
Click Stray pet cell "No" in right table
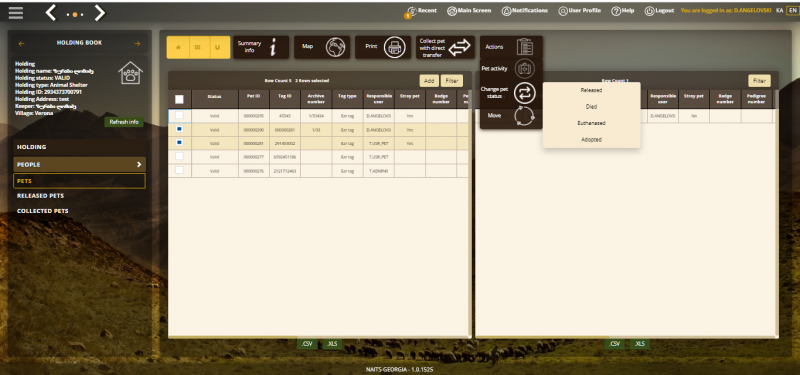click(694, 116)
